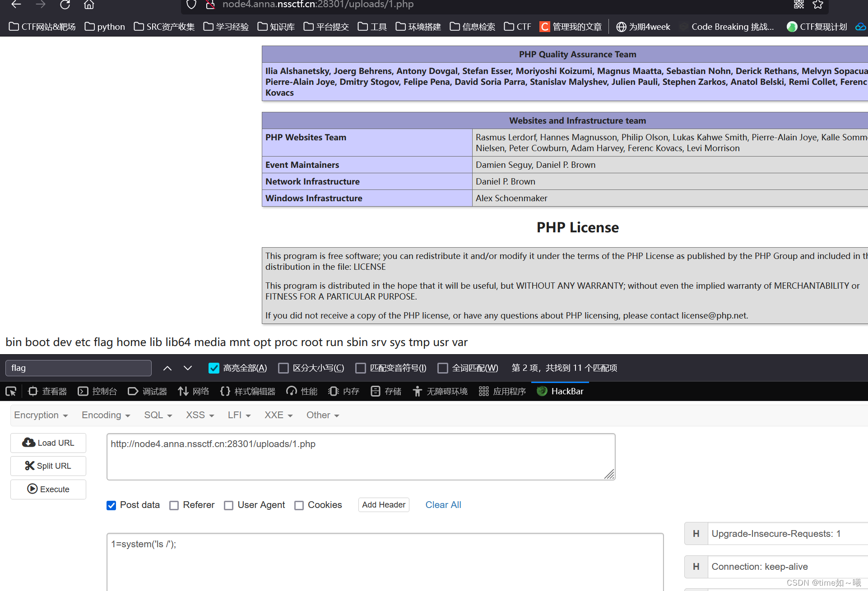Open the 内存 memory panel
868x591 pixels.
coord(344,391)
